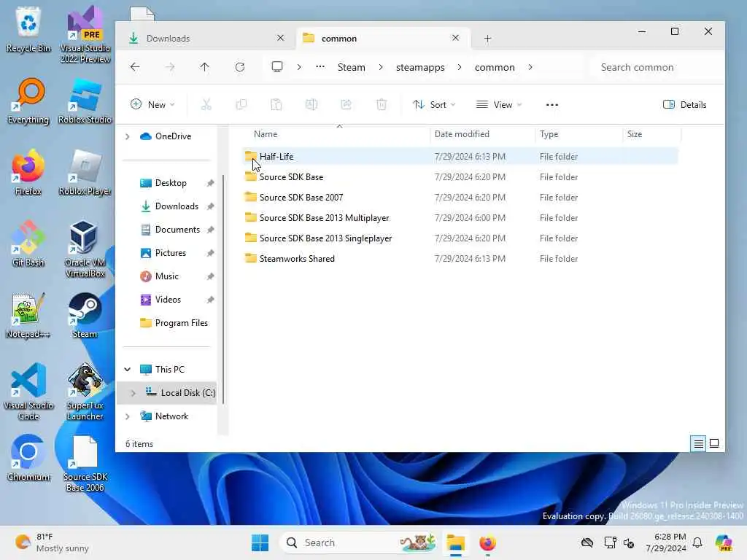Click the Delete trash icon
Viewport: 747px width, 560px height.
click(x=382, y=105)
